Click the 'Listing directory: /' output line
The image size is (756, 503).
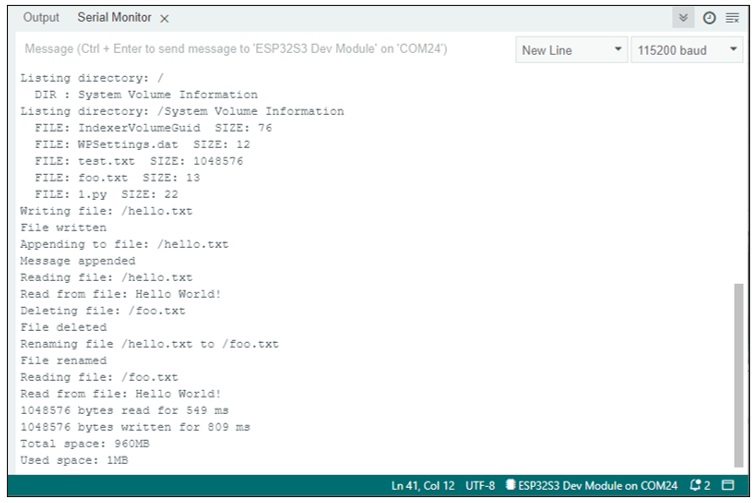pos(92,78)
